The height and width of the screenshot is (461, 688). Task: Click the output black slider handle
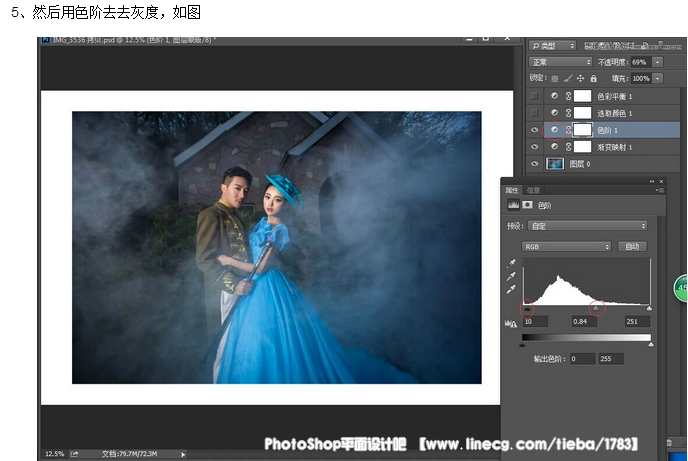click(522, 345)
